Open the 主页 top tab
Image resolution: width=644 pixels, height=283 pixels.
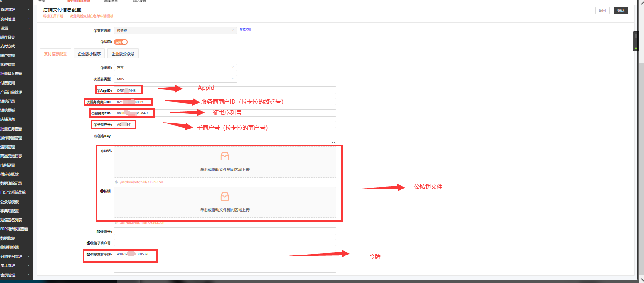point(42,1)
